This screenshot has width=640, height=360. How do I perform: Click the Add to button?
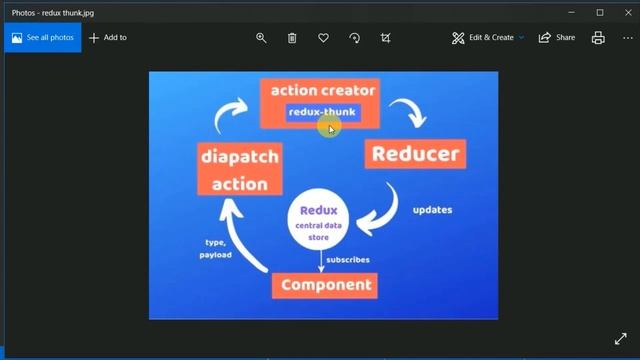pyautogui.click(x=108, y=38)
